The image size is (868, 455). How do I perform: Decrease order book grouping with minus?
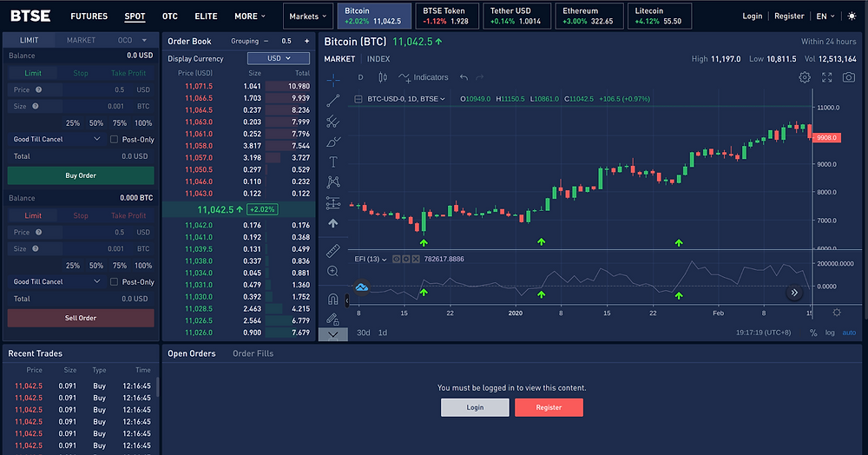pyautogui.click(x=266, y=41)
